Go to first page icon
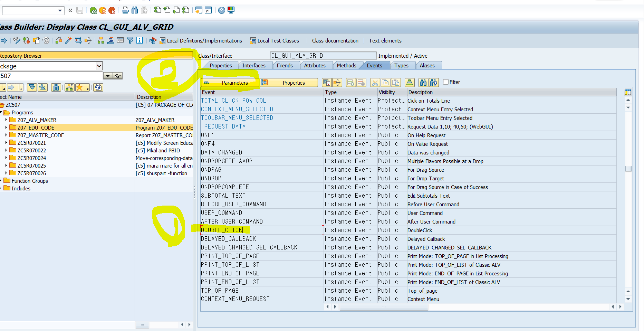Viewport: 644px width, 331px height. pyautogui.click(x=157, y=10)
